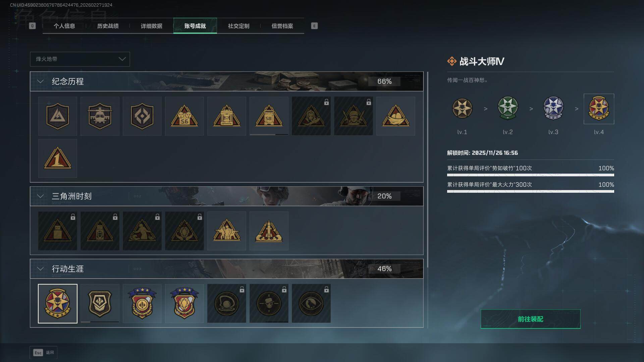
Task: Switch to the 历史战绩 tab
Action: (108, 26)
